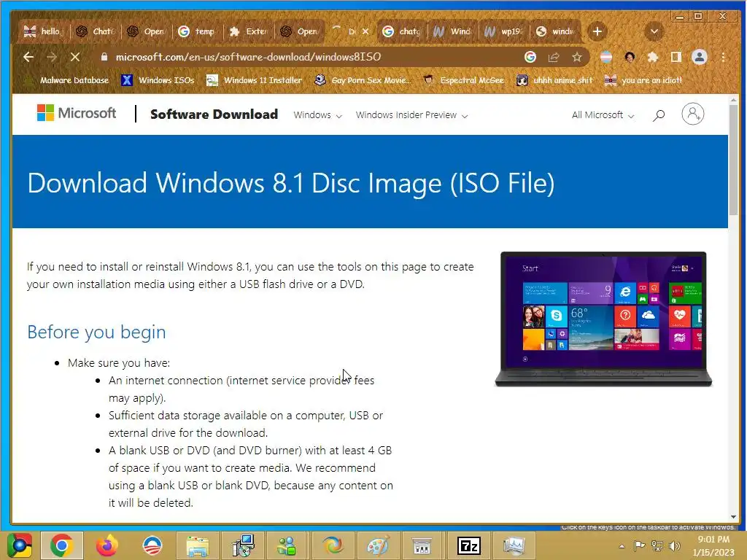The width and height of the screenshot is (747, 560).
Task: Open the store taskbar icon
Action: (x=422, y=545)
